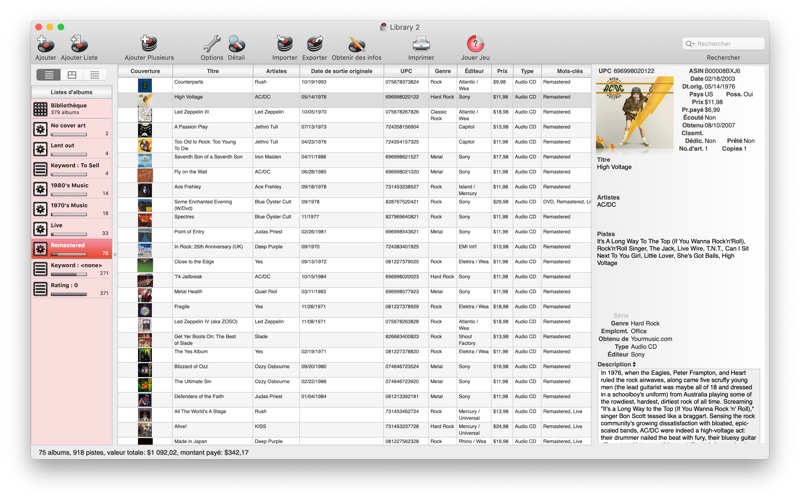The height and width of the screenshot is (500, 800).
Task: Sort by Mots-clés column header
Action: pos(567,71)
